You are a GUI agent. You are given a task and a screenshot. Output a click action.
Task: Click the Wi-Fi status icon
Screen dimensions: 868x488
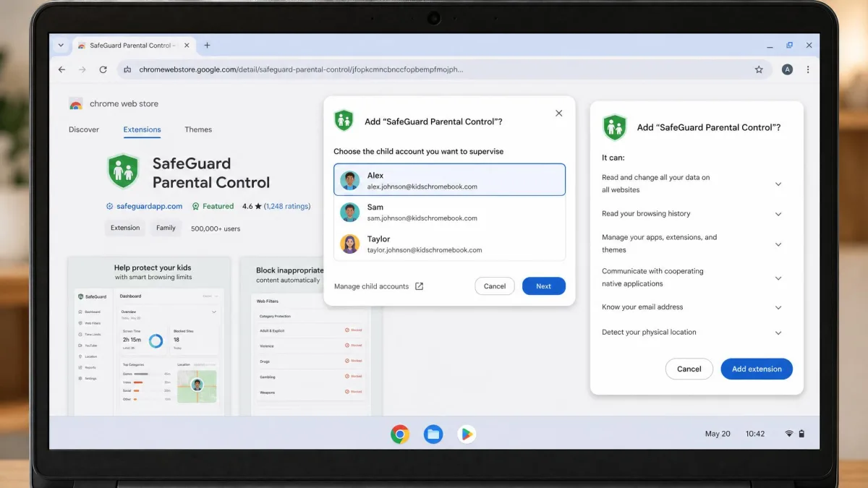click(x=789, y=434)
